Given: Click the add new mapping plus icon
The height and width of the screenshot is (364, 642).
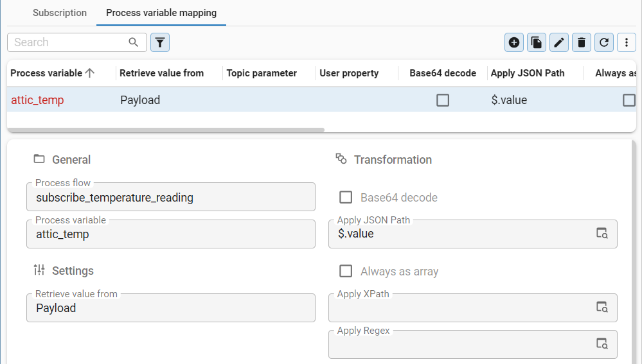Looking at the screenshot, I should click(x=514, y=42).
